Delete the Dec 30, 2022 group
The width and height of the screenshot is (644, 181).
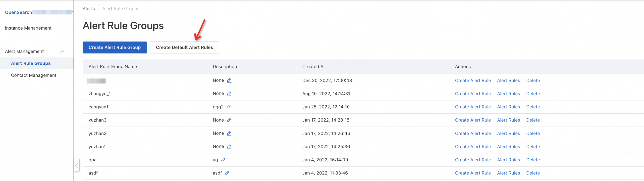(533, 81)
